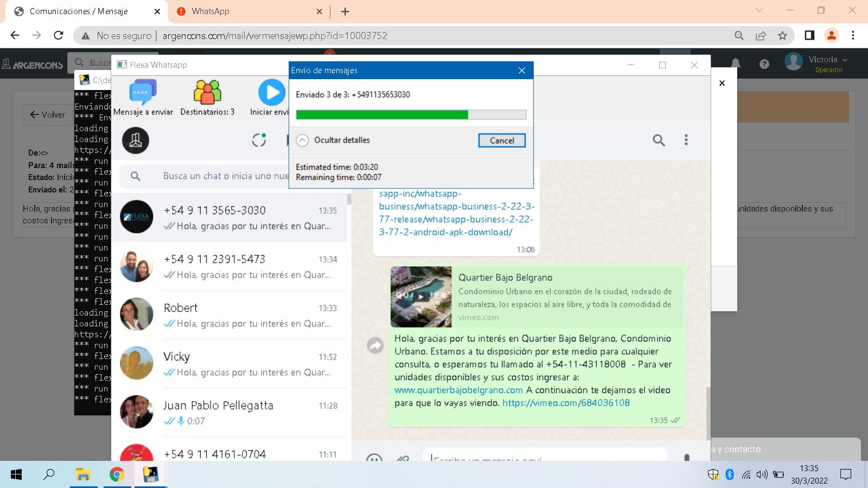Play the Quartier Bajo Belgrano video thumbnail
868x488 pixels.
click(421, 297)
